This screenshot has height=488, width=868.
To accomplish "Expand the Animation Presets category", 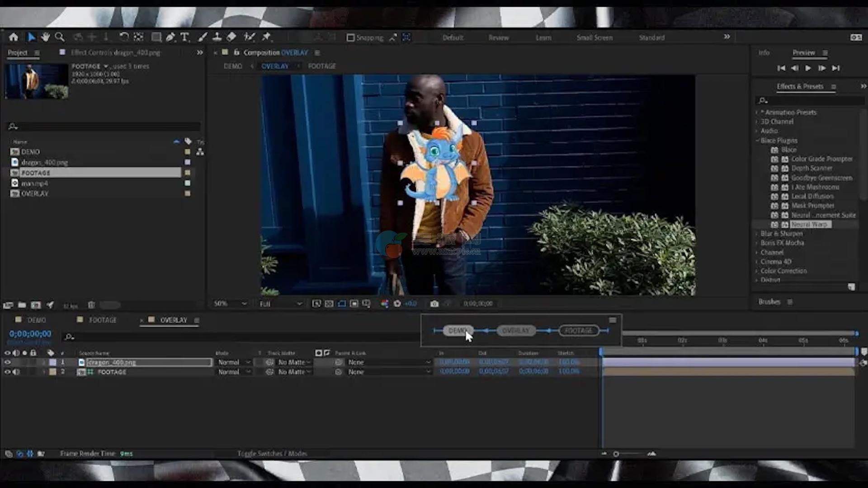I will coord(756,113).
